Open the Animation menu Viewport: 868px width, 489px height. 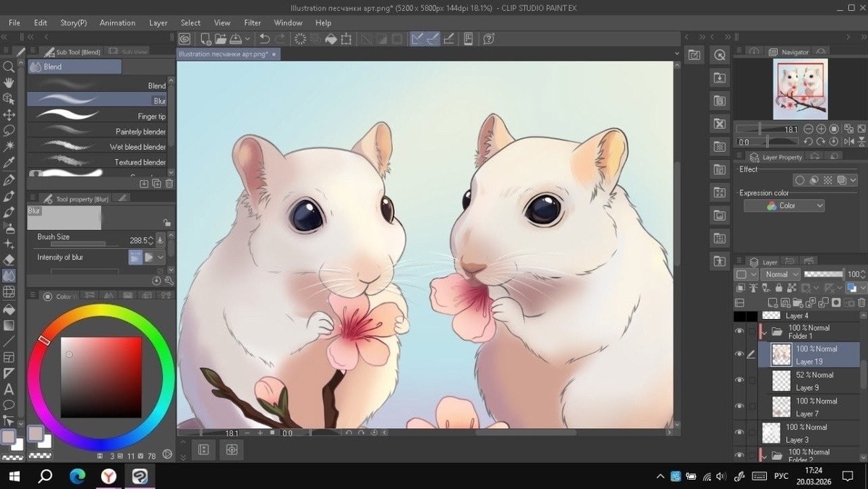(x=117, y=22)
